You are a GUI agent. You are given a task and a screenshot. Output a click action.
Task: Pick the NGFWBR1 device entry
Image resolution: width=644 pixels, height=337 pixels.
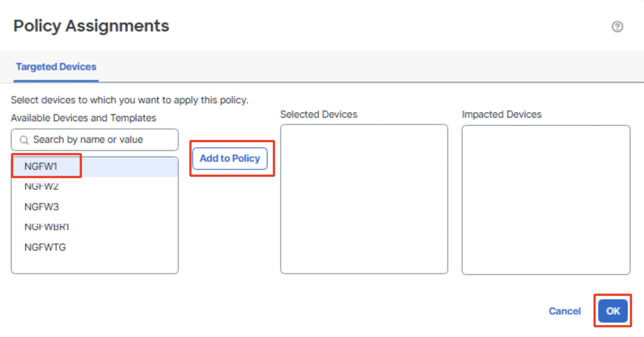(x=47, y=227)
